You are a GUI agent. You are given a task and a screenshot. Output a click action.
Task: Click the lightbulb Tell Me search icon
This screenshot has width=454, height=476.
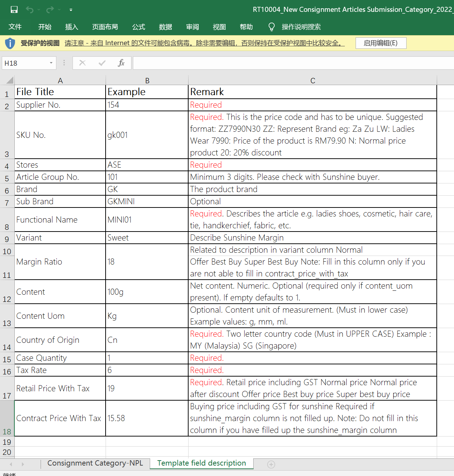click(272, 27)
